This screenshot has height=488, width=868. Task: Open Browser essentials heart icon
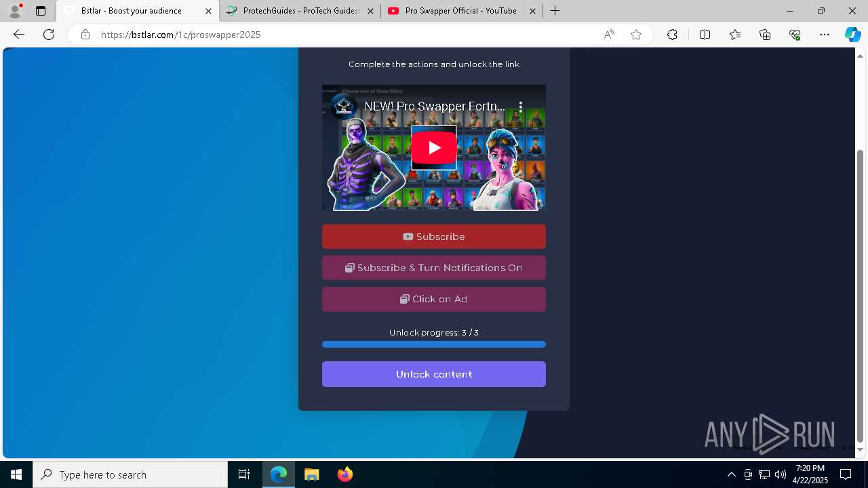(795, 35)
